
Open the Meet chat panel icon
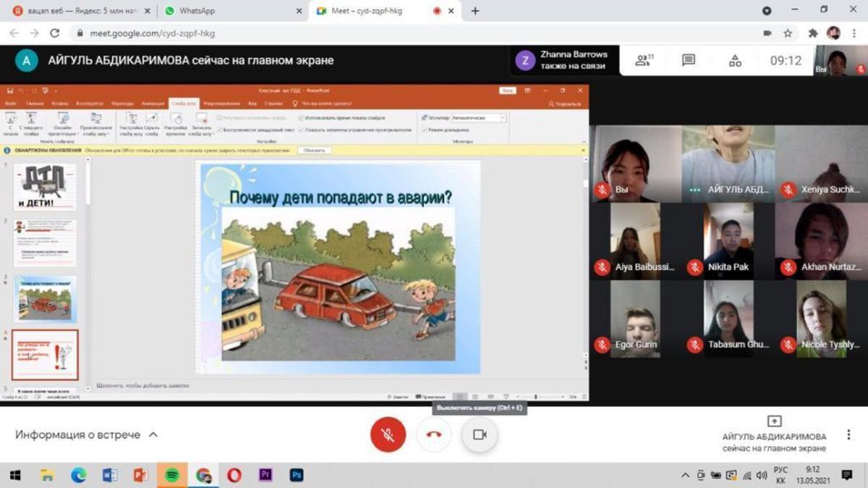(x=688, y=61)
